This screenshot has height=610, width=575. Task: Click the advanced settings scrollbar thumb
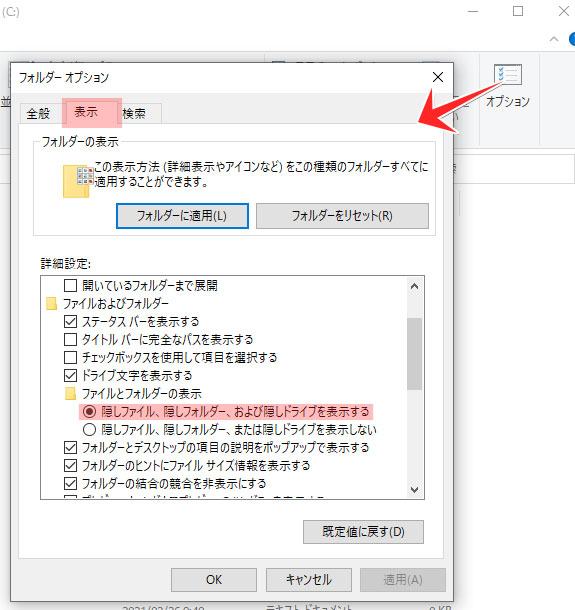(x=415, y=354)
